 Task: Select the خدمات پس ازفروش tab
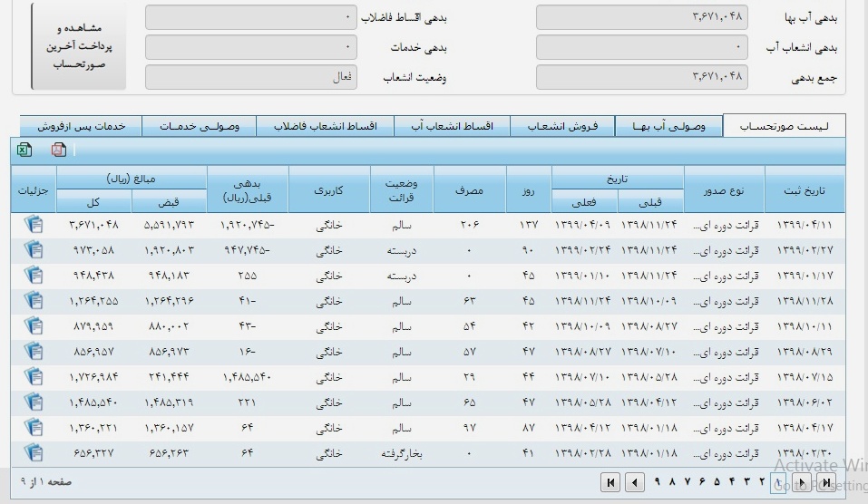80,127
